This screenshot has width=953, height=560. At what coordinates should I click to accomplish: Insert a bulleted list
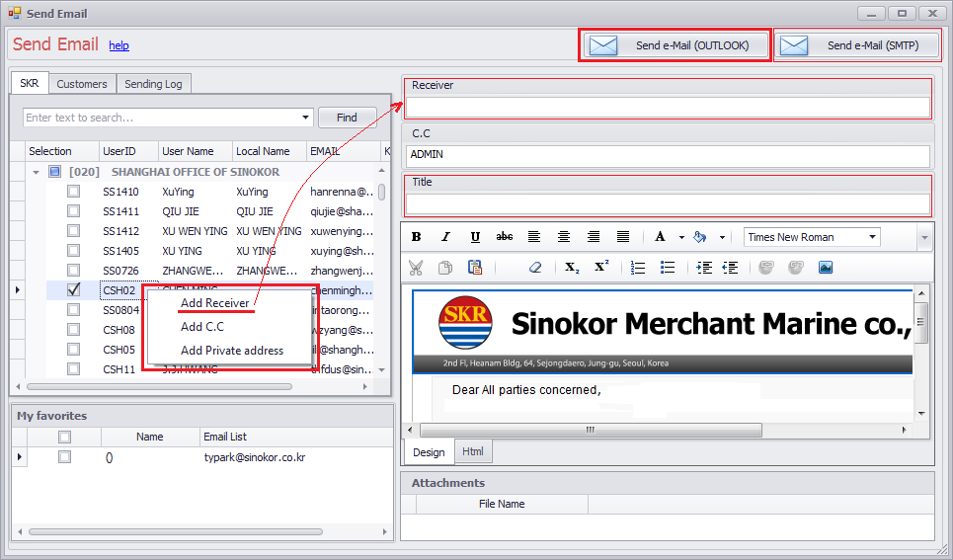click(668, 268)
